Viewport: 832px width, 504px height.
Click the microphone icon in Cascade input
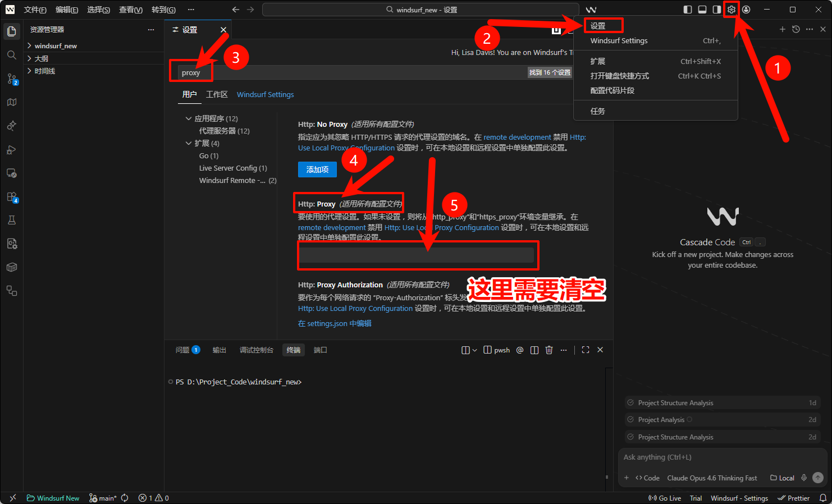pyautogui.click(x=804, y=478)
